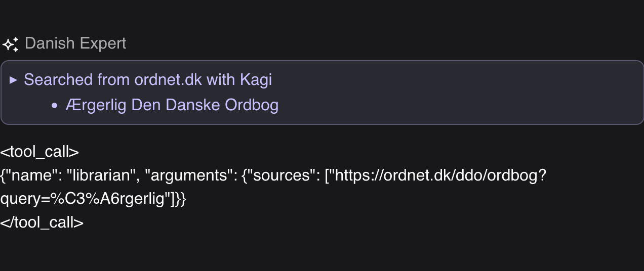This screenshot has height=271, width=644.
Task: Click the word "Kagi" in the search summary
Action: click(x=256, y=80)
